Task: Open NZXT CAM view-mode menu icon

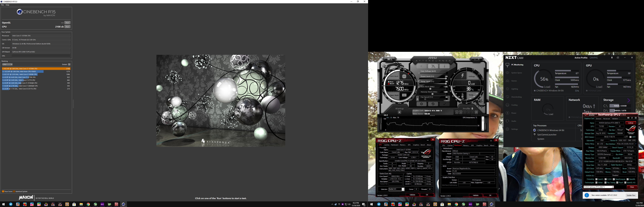Action: pyautogui.click(x=618, y=58)
